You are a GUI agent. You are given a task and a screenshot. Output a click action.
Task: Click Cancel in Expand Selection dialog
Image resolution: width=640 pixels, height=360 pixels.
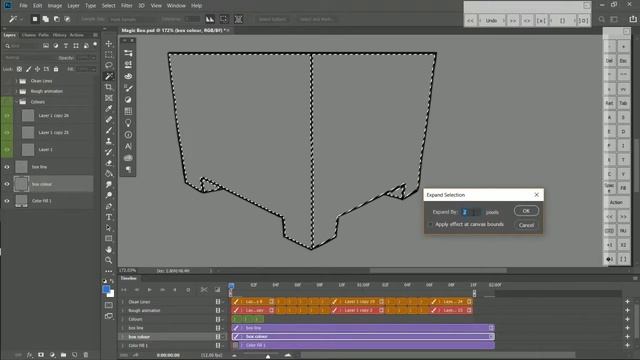[526, 225]
